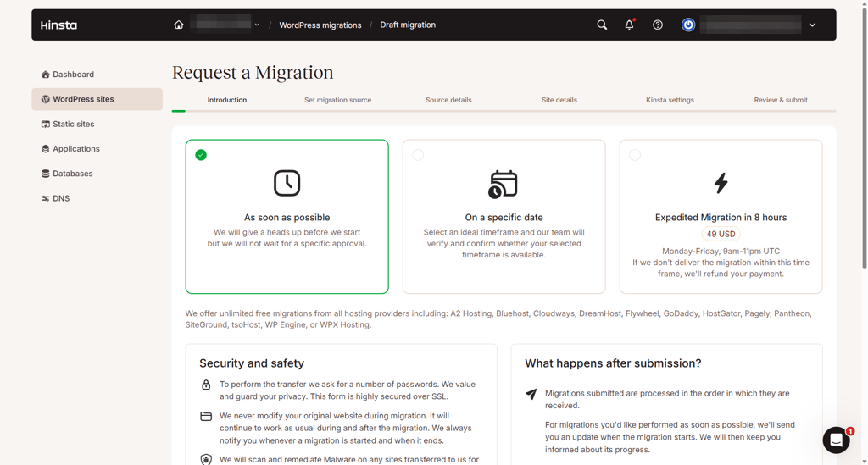Expand the user account menu chevron
Image resolution: width=868 pixels, height=465 pixels.
coord(812,25)
